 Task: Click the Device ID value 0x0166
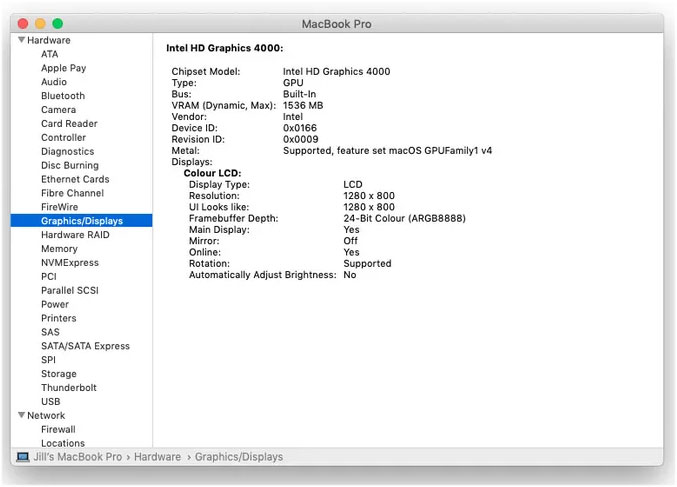coord(300,128)
